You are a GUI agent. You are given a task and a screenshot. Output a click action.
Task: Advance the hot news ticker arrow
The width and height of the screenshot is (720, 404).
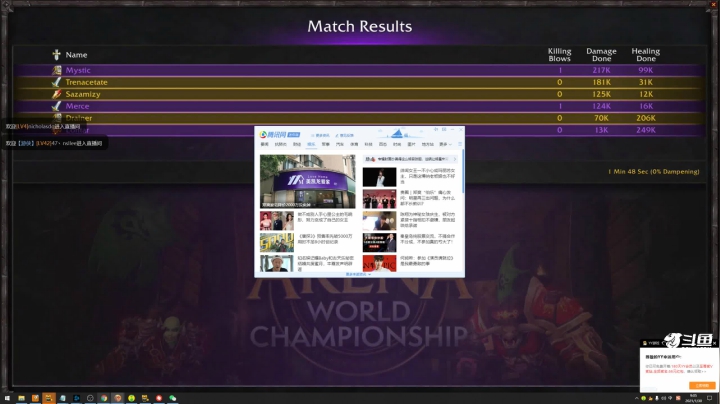pos(455,159)
